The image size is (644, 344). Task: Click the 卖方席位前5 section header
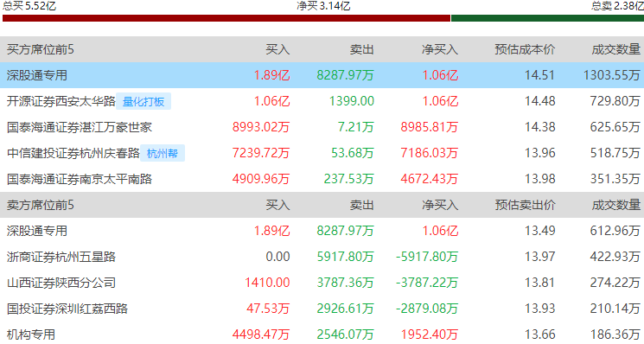41,205
